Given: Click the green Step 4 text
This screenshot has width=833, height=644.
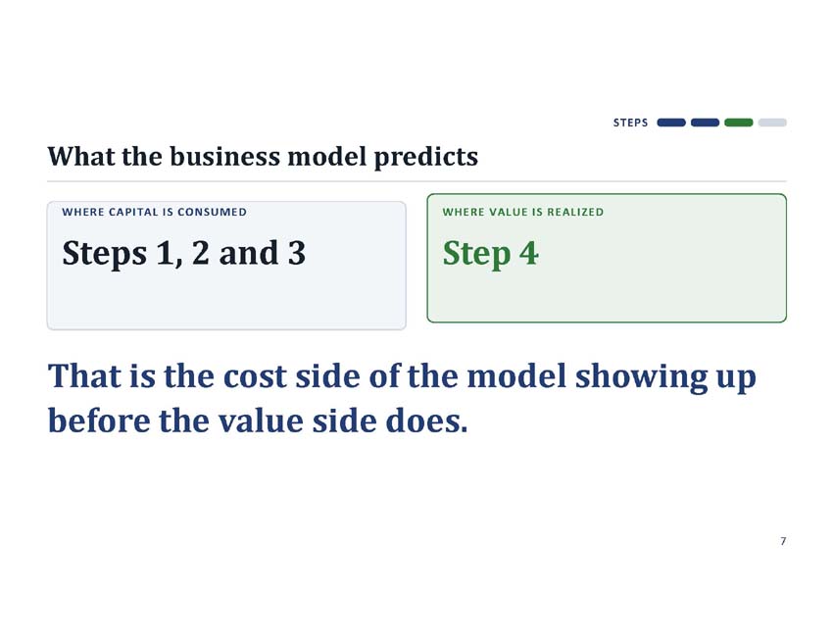Looking at the screenshot, I should click(490, 254).
